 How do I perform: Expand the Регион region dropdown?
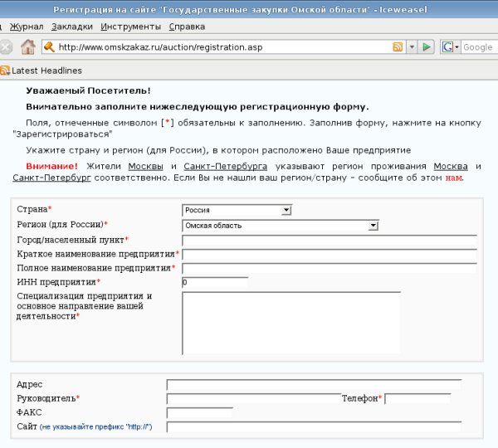click(373, 225)
